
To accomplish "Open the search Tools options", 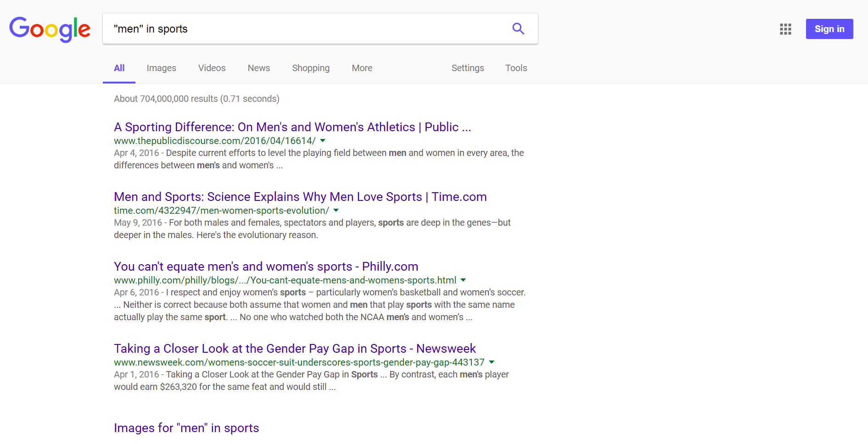I will click(x=516, y=68).
